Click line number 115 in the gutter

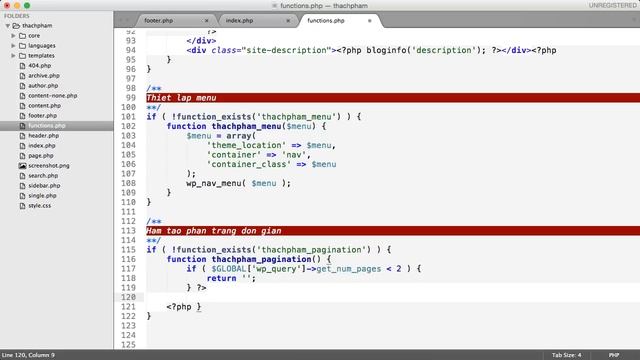point(129,250)
